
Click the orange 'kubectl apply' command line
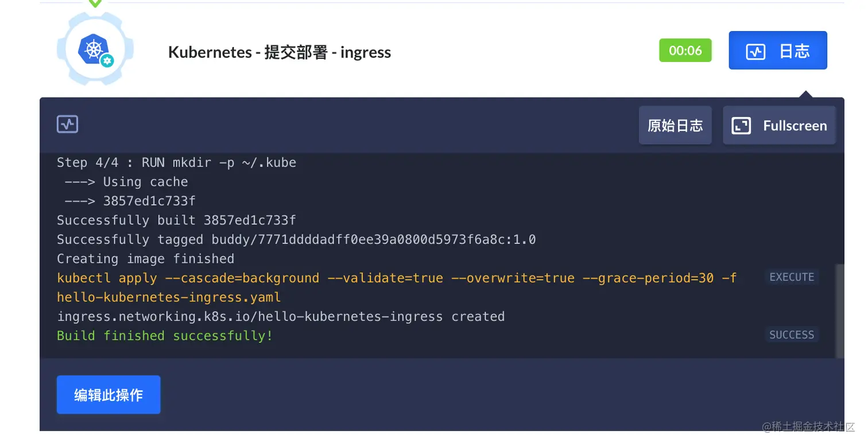click(397, 278)
